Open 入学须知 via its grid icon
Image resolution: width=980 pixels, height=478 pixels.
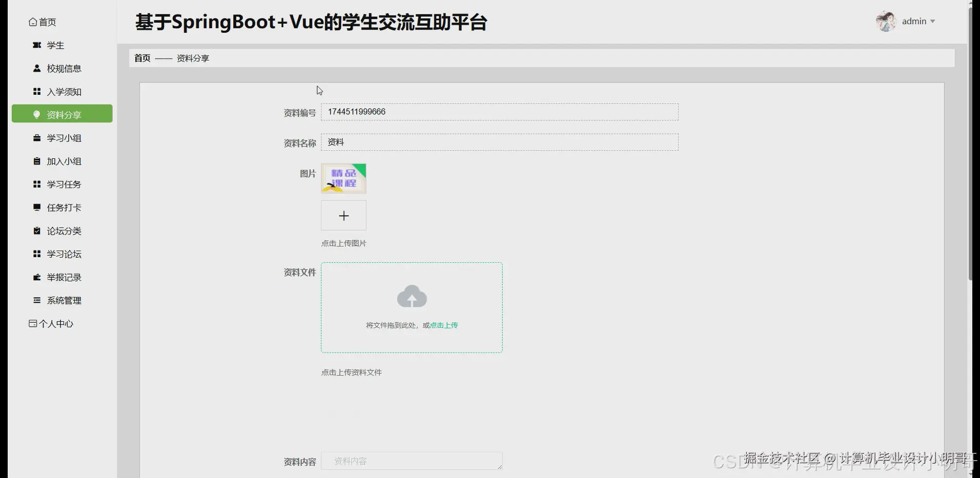click(36, 91)
